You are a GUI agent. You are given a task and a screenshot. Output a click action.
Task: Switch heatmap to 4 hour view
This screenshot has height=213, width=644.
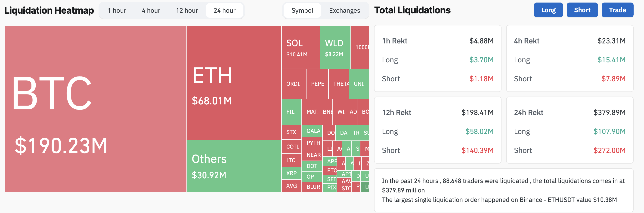click(151, 10)
